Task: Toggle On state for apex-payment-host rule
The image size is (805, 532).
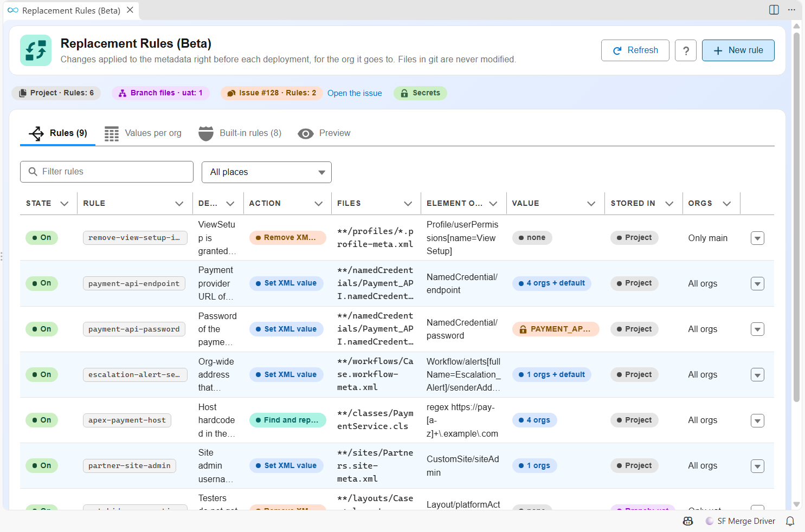Action: coord(42,420)
